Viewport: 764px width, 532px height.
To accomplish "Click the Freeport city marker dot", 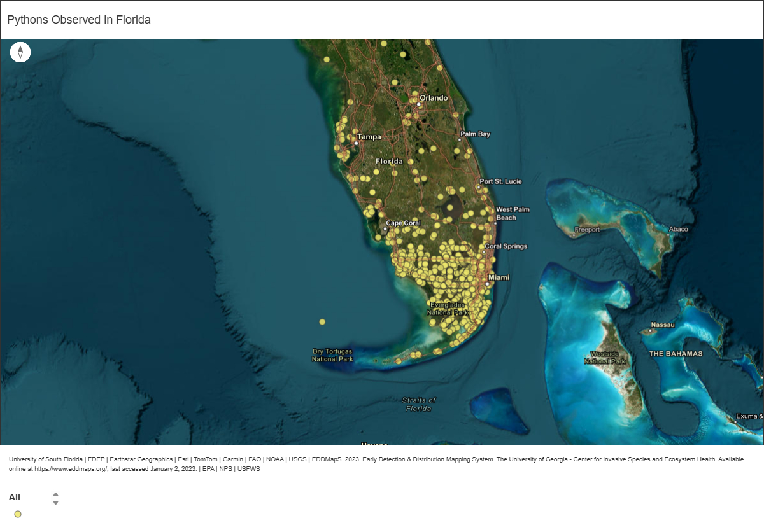I will click(x=574, y=235).
